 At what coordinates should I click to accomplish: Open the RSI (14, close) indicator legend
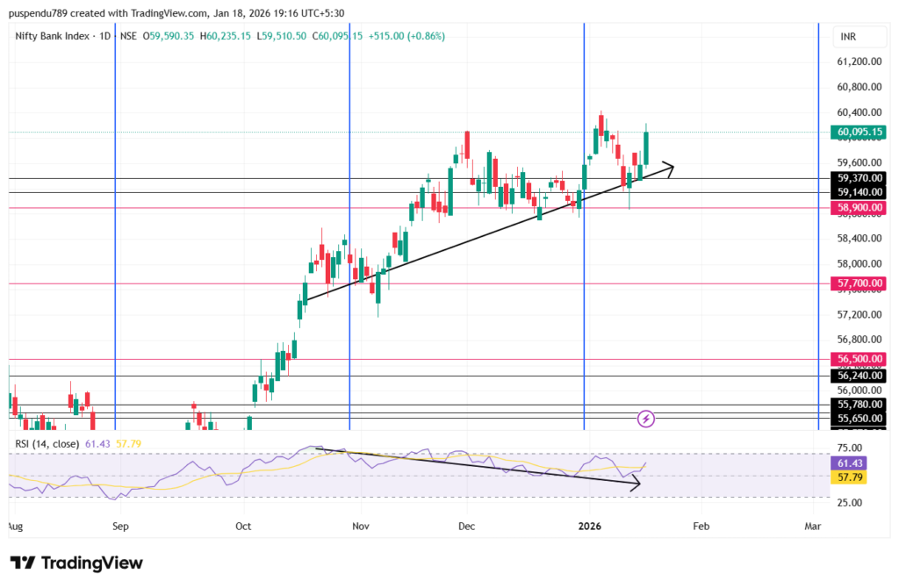pos(47,444)
